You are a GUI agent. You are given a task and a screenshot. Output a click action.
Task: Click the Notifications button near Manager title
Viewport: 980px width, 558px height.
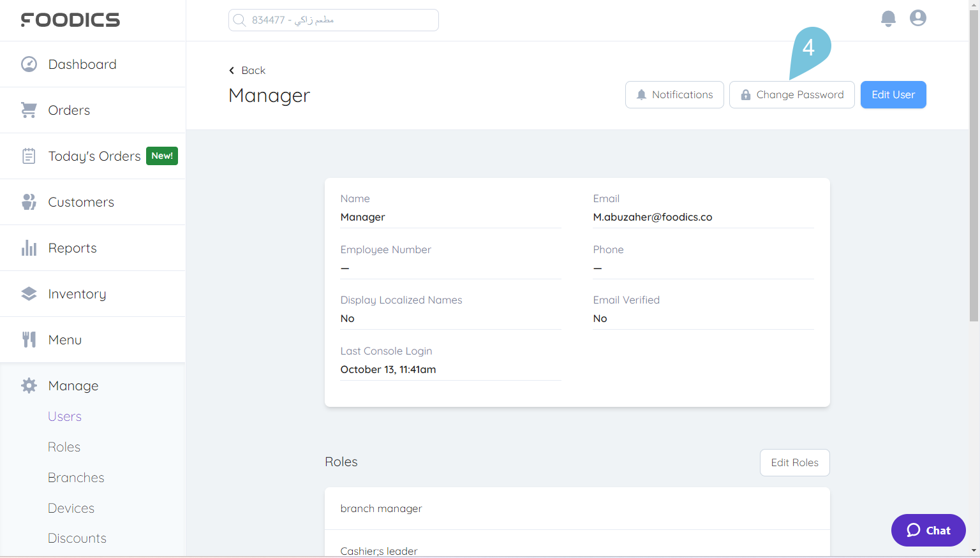tap(674, 94)
